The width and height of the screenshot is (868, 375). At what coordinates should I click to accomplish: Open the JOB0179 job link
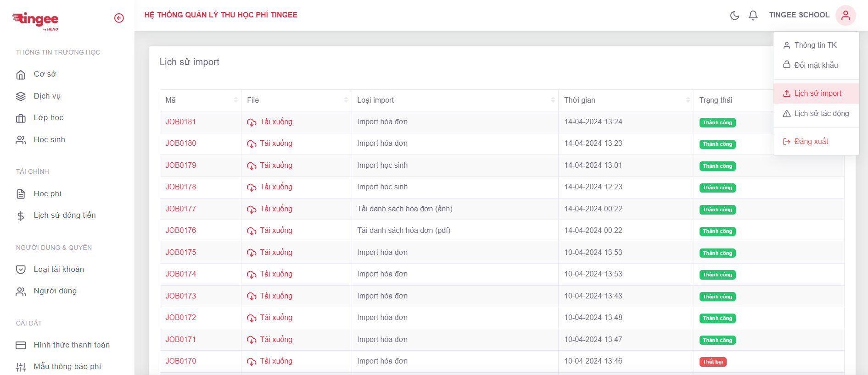coord(181,165)
